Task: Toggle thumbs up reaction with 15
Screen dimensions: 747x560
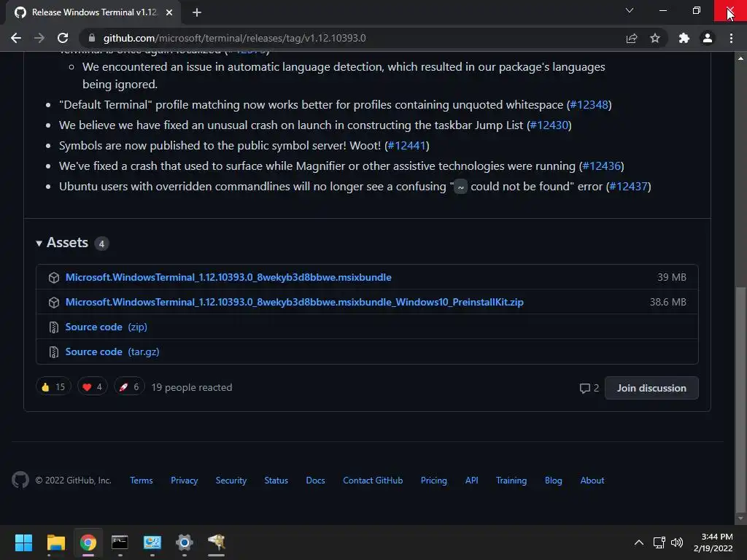Action: [x=53, y=387]
